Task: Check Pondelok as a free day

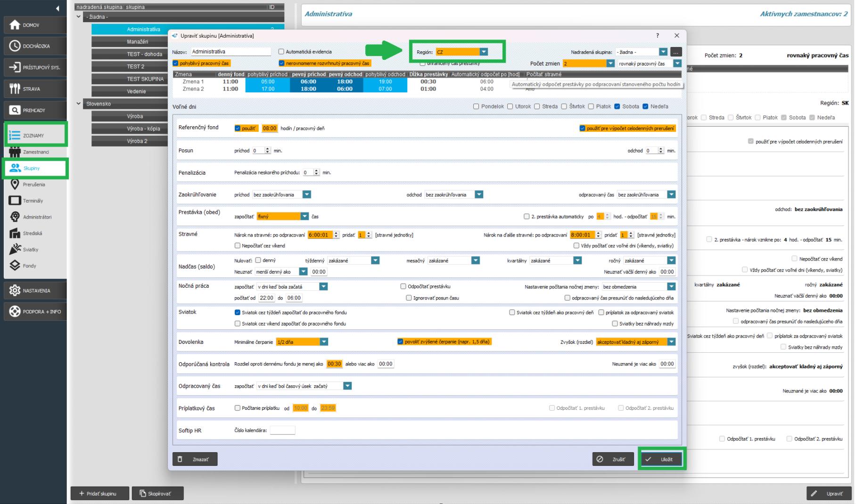Action: point(476,106)
